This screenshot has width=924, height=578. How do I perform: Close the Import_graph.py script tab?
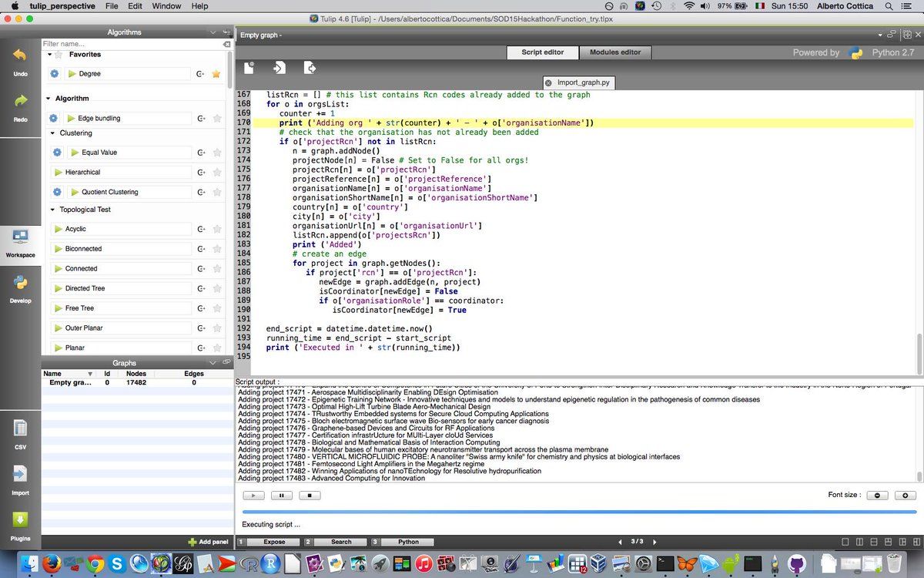pyautogui.click(x=548, y=82)
